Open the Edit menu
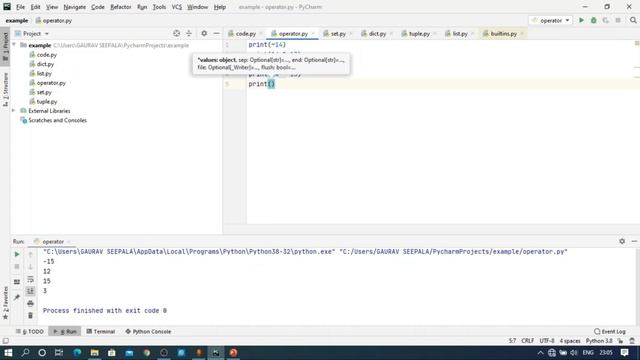Screen dimensions: 640x360 pyautogui.click(x=36, y=7)
